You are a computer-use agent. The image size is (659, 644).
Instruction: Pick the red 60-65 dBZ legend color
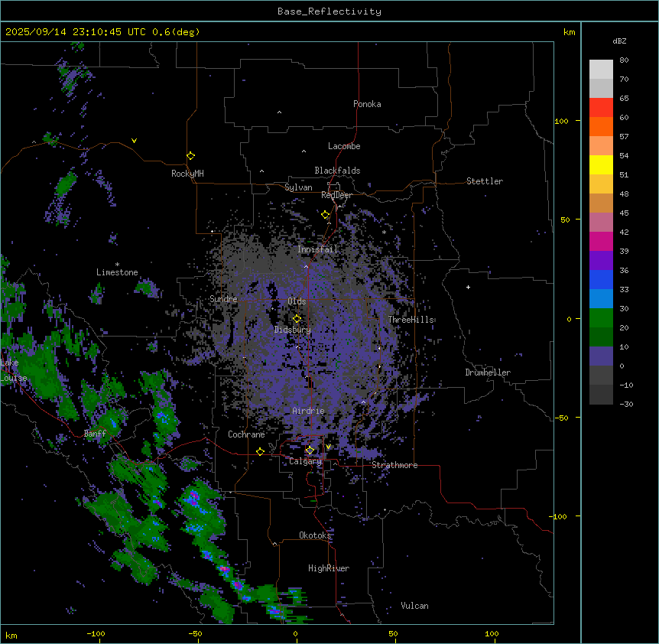tap(601, 108)
